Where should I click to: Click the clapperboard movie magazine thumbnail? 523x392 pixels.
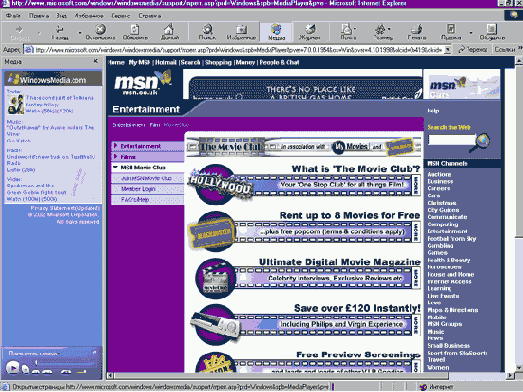[215, 278]
